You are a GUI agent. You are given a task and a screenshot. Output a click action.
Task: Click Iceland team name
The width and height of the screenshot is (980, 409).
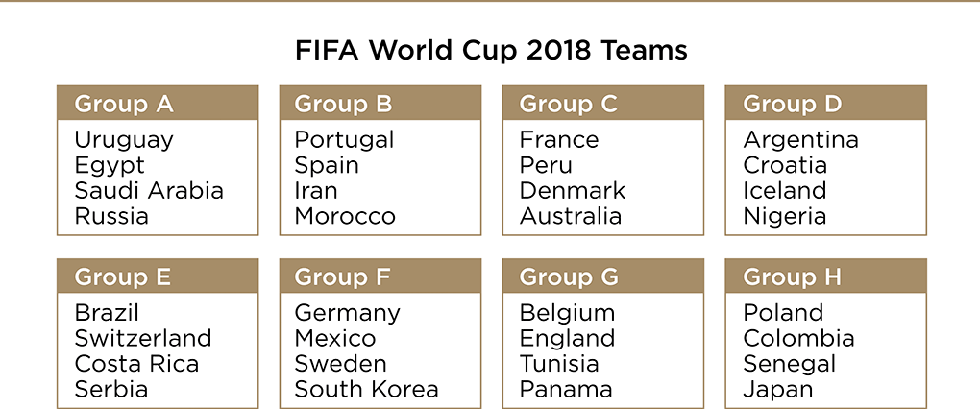click(x=784, y=191)
